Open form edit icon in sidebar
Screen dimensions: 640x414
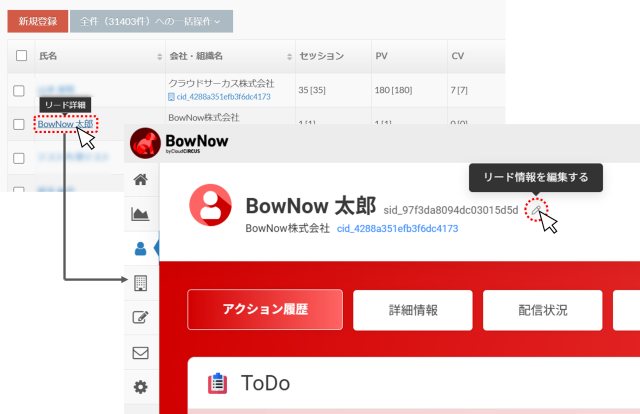click(x=140, y=318)
